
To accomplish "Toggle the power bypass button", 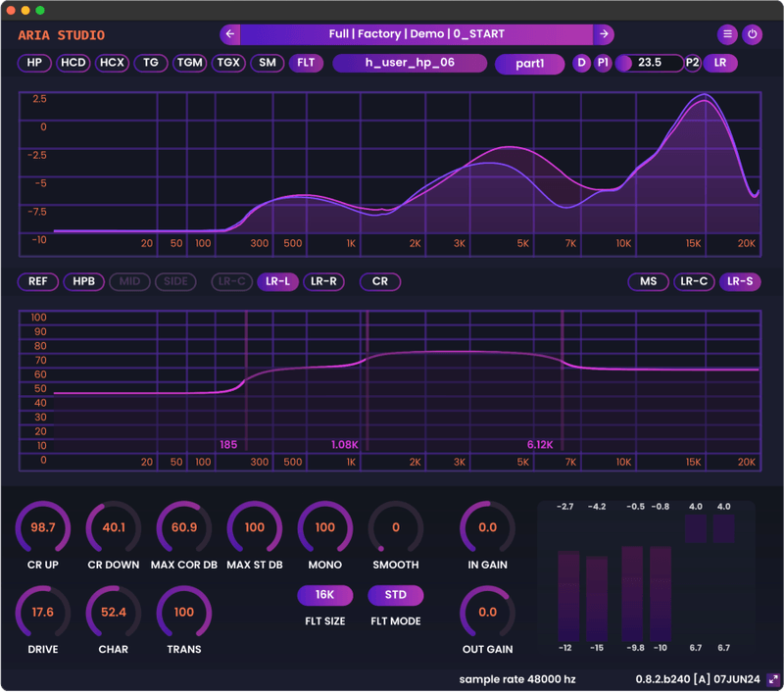I will (x=752, y=34).
